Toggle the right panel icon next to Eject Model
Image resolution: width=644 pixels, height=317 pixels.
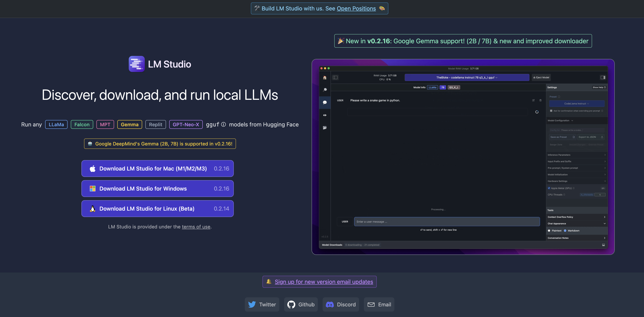click(x=603, y=77)
